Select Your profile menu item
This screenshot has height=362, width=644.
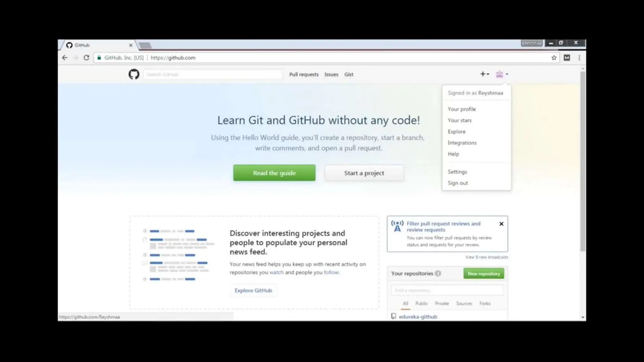click(462, 109)
